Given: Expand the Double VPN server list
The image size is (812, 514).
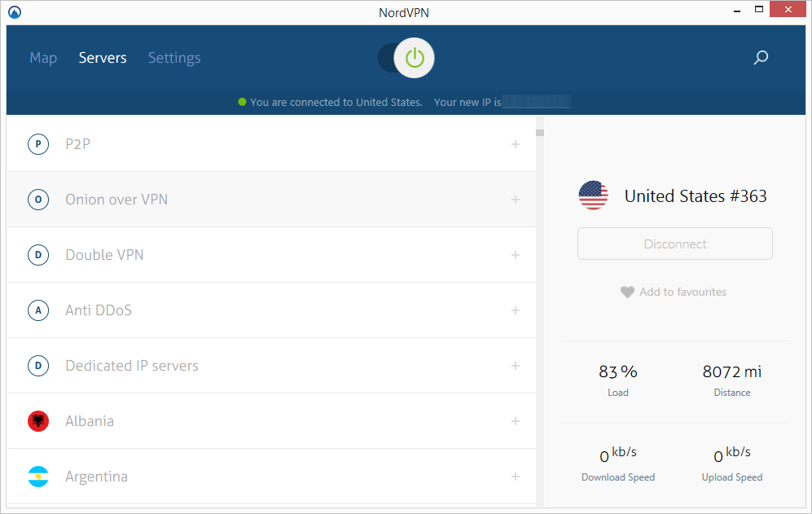Looking at the screenshot, I should (515, 255).
